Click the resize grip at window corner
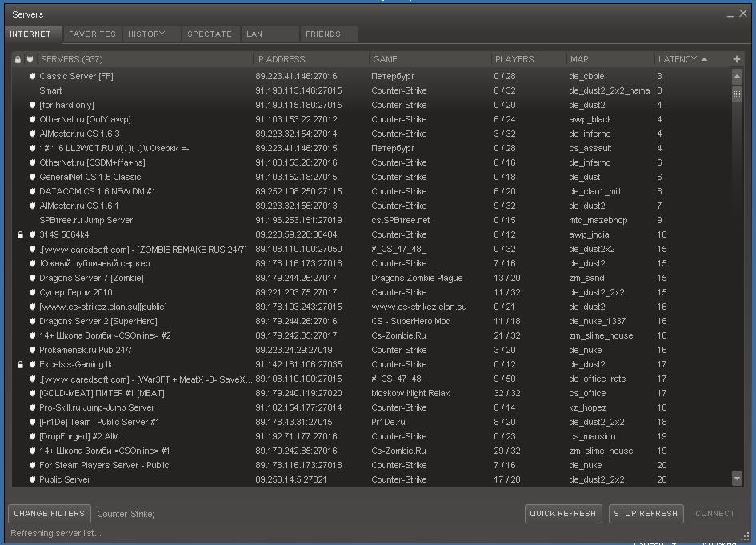756x545 pixels. [746, 536]
